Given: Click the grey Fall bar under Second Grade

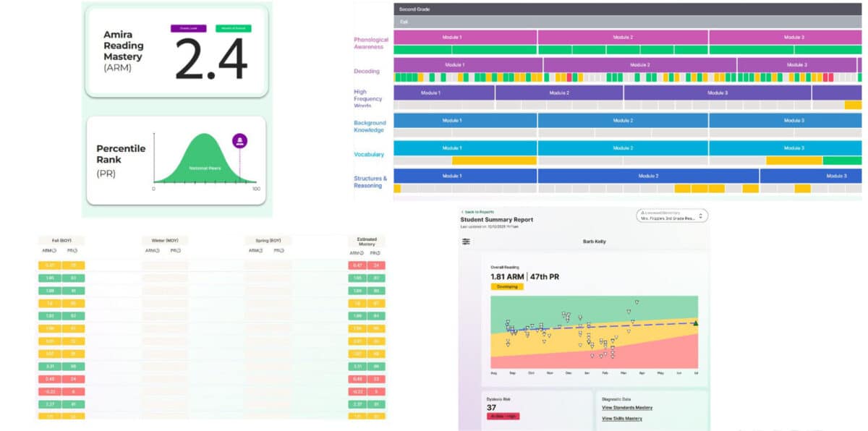Looking at the screenshot, I should point(628,22).
